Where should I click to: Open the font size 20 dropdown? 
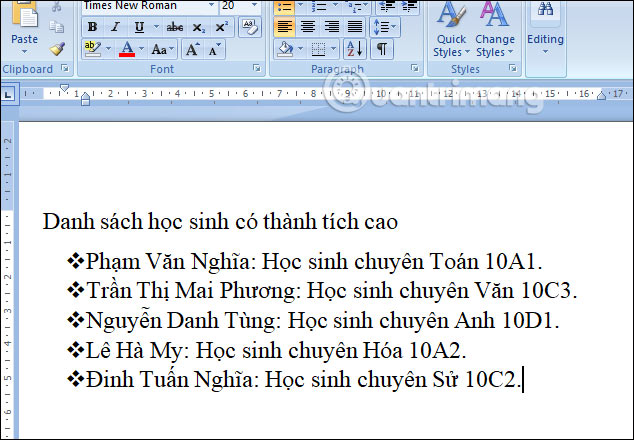[255, 5]
